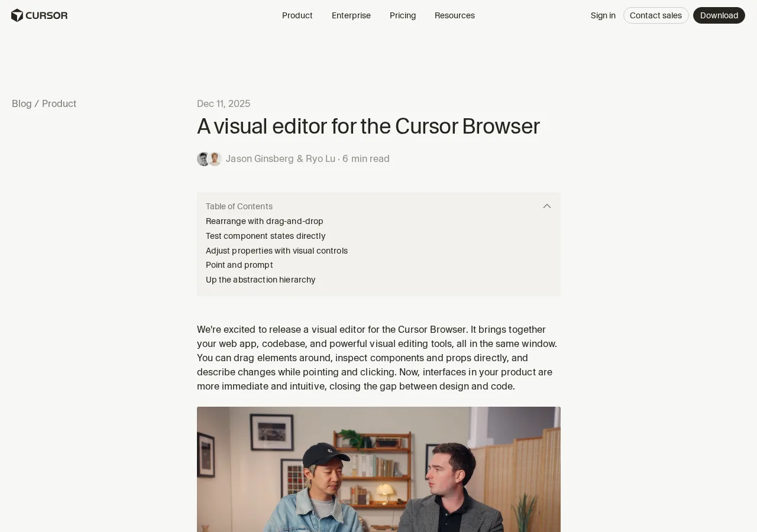Go to the Pricing page

(x=403, y=15)
